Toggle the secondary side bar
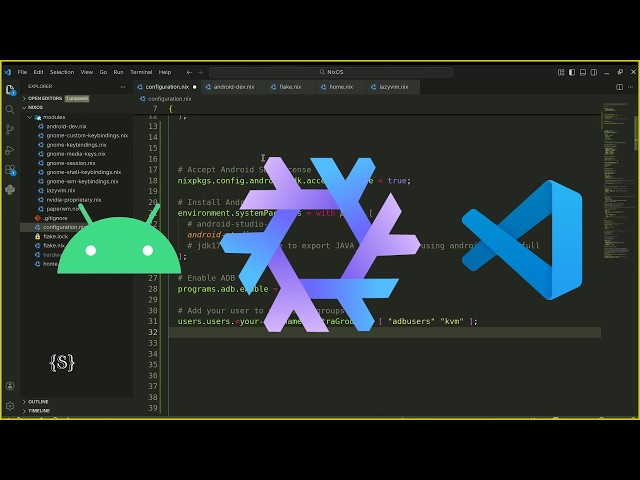Image resolution: width=640 pixels, height=480 pixels. tap(594, 72)
